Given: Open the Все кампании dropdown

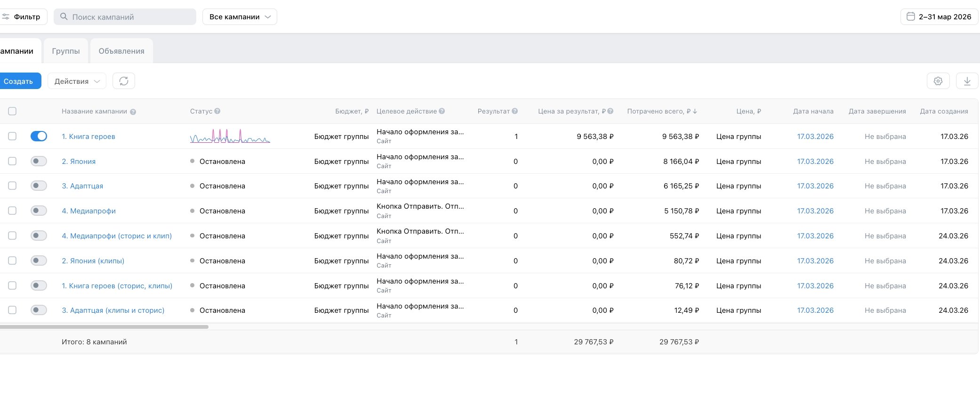Looking at the screenshot, I should [x=240, y=16].
